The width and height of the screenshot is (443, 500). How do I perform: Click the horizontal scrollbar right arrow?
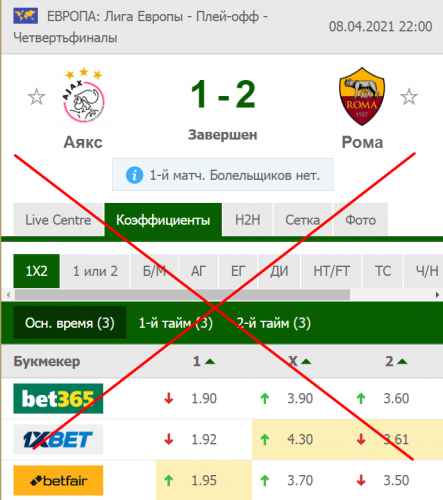(x=437, y=295)
